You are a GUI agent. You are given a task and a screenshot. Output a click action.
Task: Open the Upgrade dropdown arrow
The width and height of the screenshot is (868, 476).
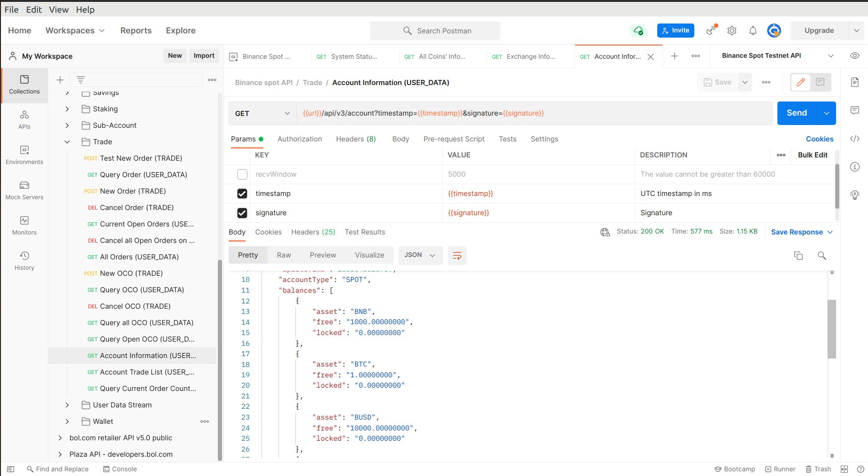pos(857,31)
